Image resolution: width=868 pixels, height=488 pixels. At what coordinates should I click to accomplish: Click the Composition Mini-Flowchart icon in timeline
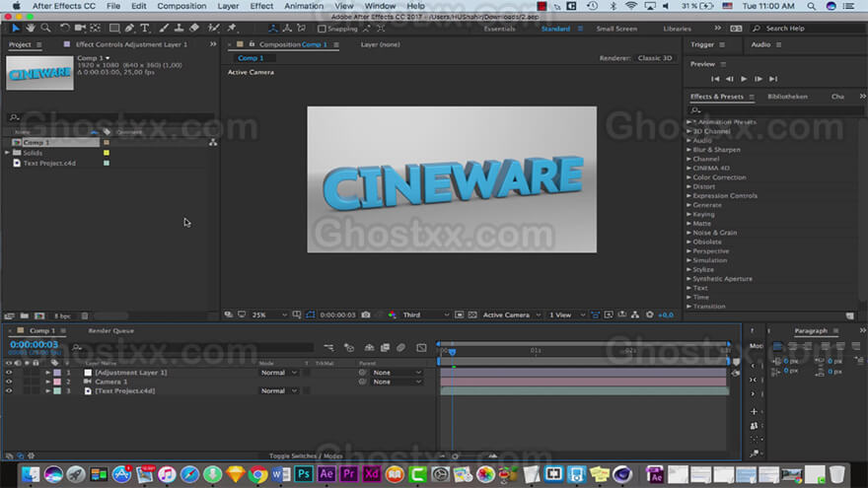point(328,347)
